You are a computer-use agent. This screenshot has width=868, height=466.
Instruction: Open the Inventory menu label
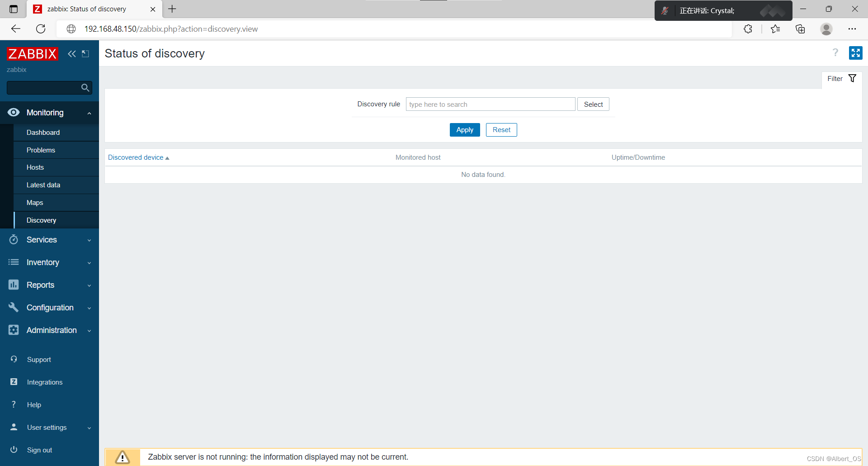(x=43, y=262)
